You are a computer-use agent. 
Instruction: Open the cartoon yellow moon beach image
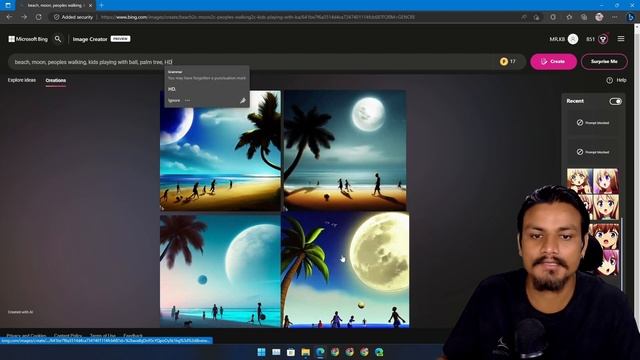345,270
